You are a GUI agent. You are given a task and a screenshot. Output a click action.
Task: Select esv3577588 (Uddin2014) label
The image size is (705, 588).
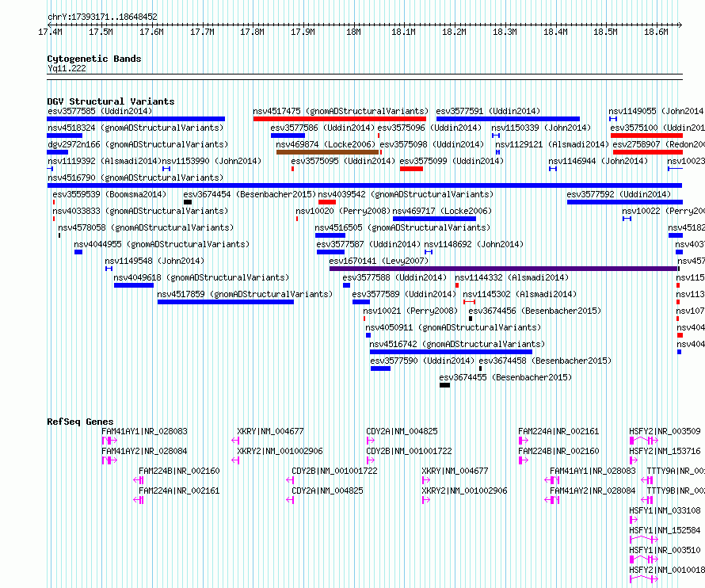click(394, 277)
